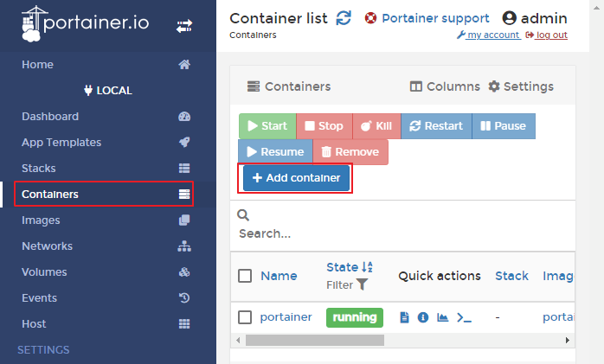
Task: Open inspect info icon for portainer container
Action: [423, 317]
